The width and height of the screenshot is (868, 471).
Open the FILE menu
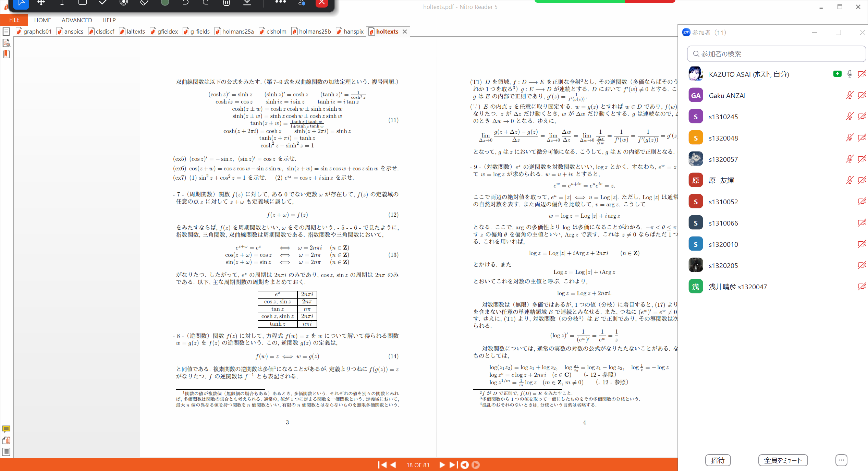pyautogui.click(x=14, y=20)
